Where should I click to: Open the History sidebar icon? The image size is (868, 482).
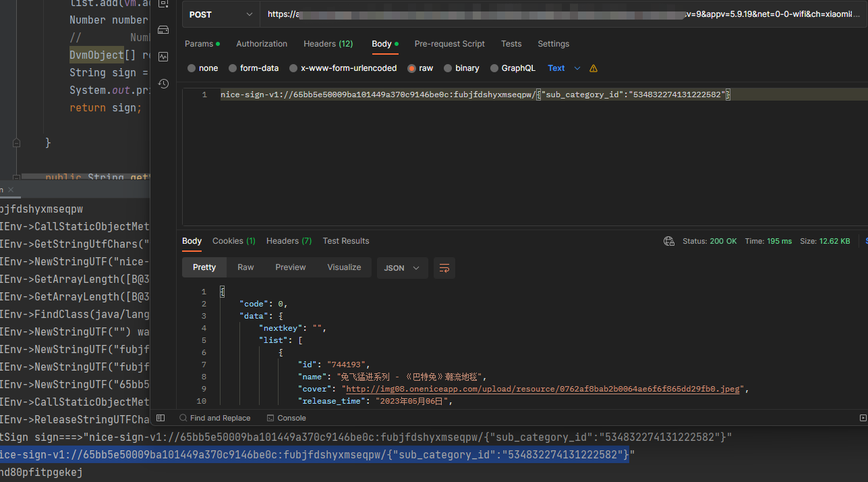tap(163, 84)
